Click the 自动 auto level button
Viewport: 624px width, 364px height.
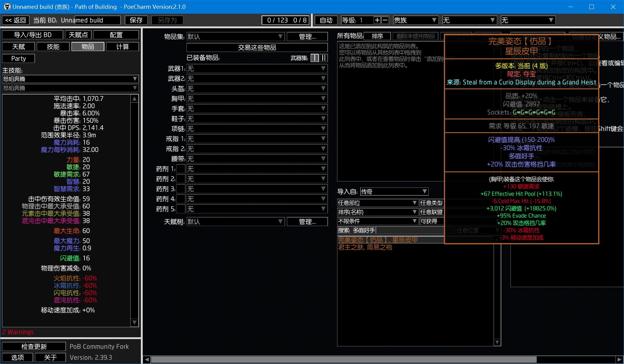tap(326, 20)
